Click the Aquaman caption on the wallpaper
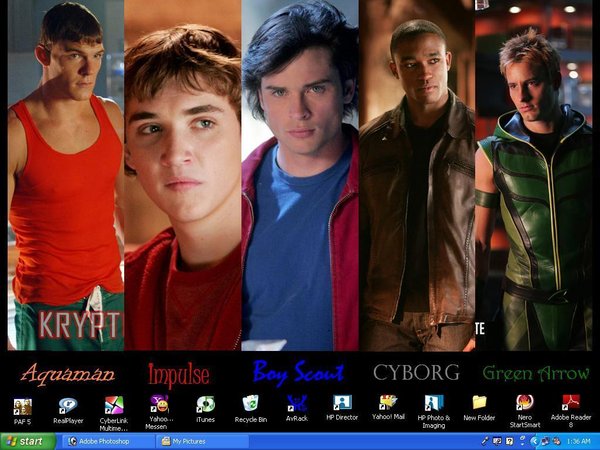Screen dimensions: 600x450 pos(68,373)
